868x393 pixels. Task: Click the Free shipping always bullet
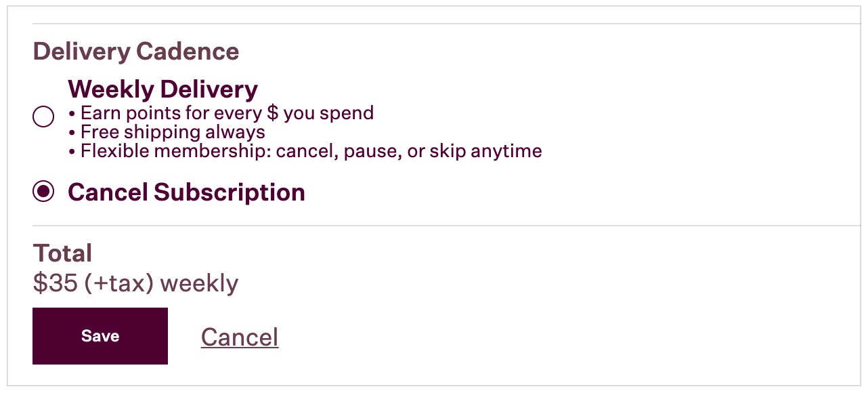tap(173, 131)
